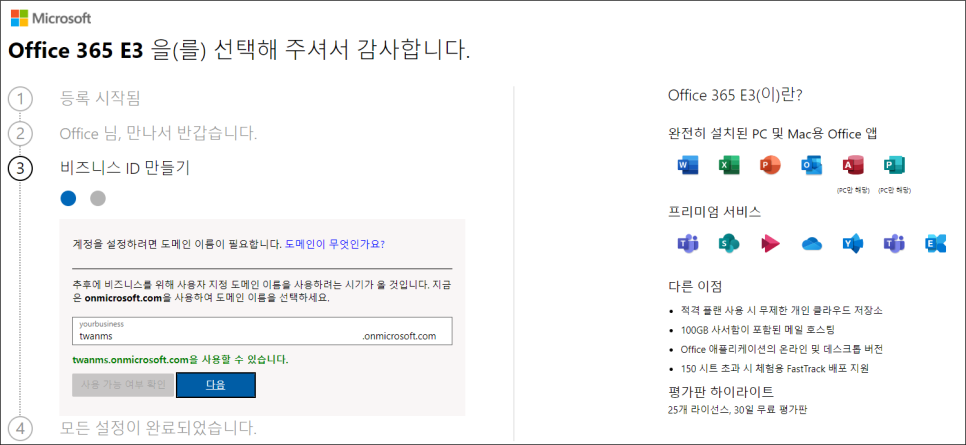This screenshot has width=966, height=445.
Task: Click '계정을 설정하려면 도메인 이름이 필요합니다.' sentence
Action: [177, 243]
